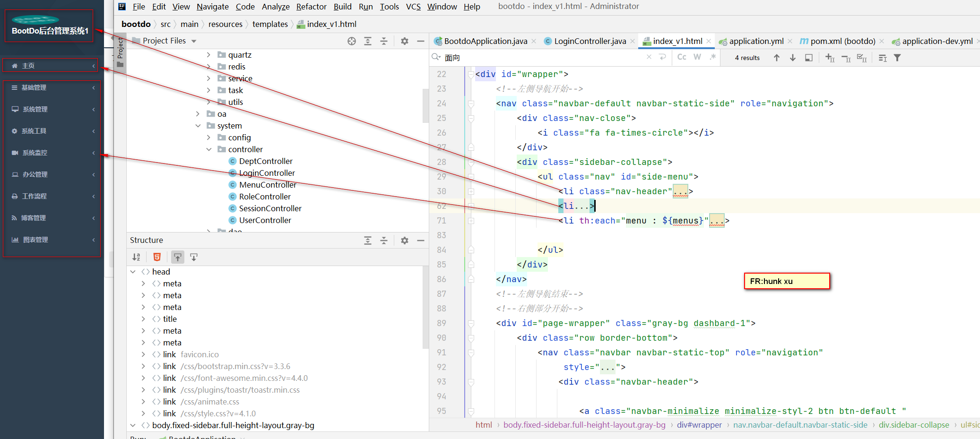980x439 pixels.
Task: Click Select All Occurrences icon in find bar
Action: pos(862,58)
